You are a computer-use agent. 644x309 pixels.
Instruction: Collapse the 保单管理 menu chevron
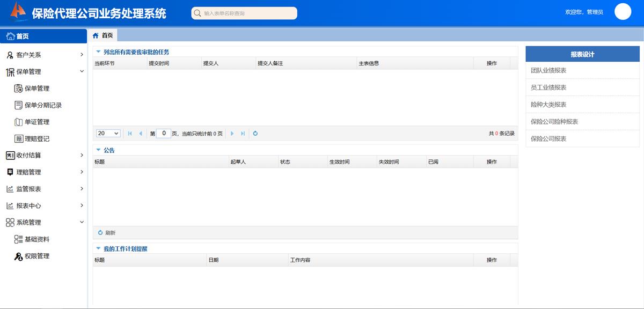(82, 71)
